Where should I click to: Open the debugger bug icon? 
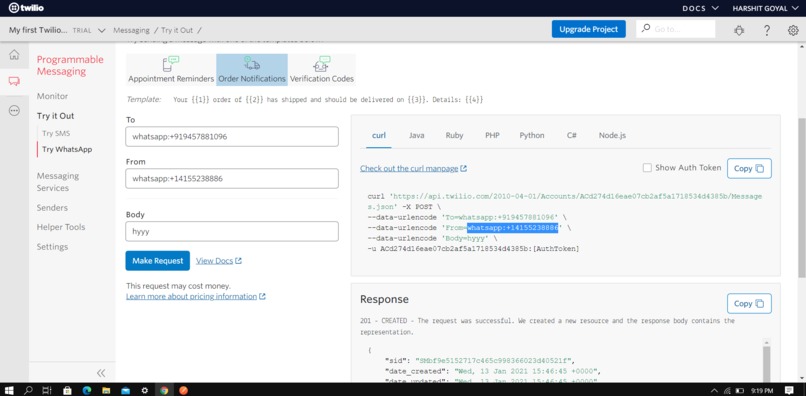739,30
